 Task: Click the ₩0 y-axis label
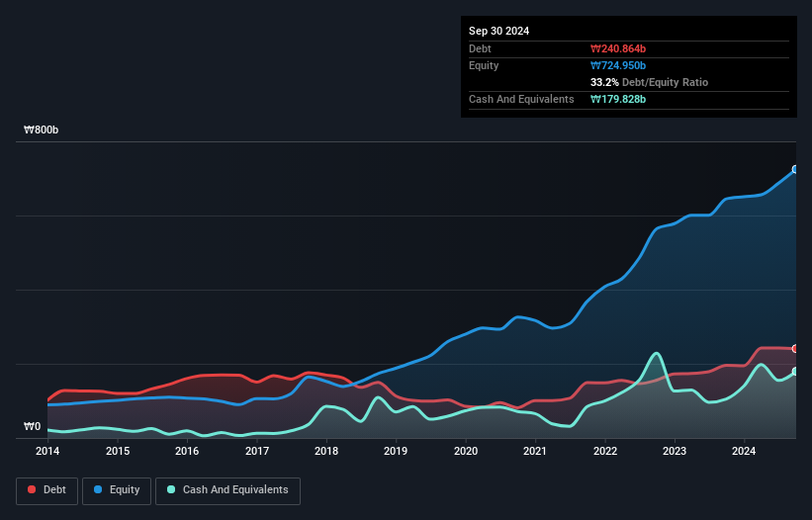[x=32, y=426]
